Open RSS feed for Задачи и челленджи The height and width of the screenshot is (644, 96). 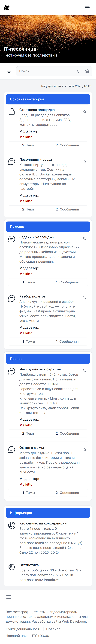[x=84, y=239]
